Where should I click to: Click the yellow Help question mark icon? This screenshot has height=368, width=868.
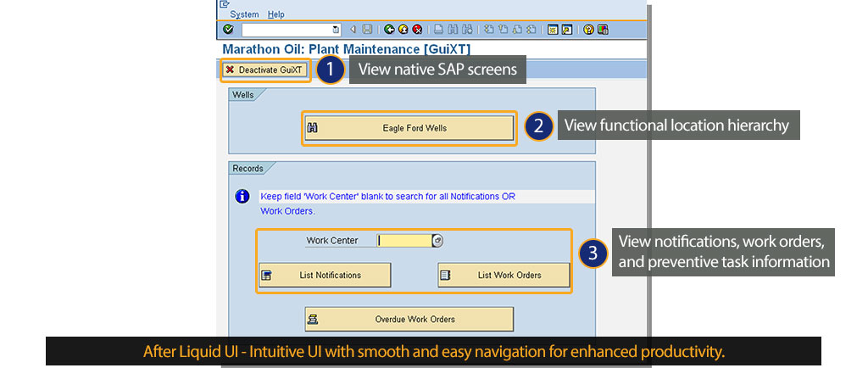[588, 30]
